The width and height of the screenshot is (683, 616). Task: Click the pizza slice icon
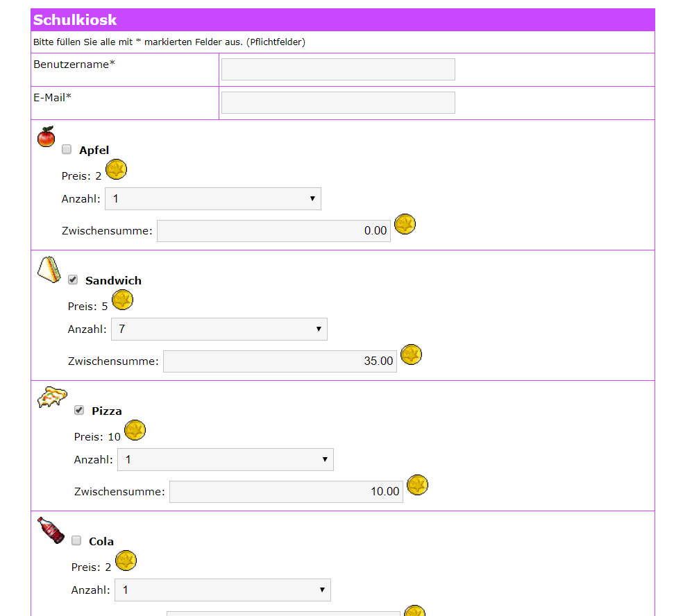click(x=52, y=397)
